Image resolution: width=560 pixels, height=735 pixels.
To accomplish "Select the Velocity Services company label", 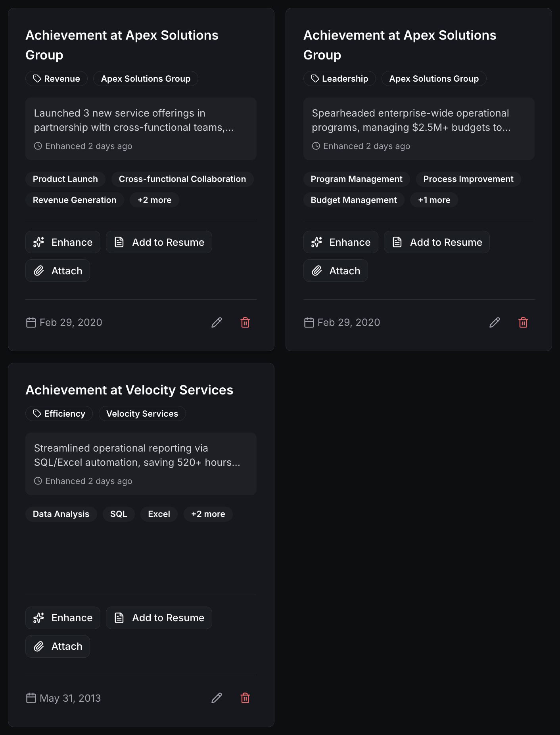I will (142, 413).
